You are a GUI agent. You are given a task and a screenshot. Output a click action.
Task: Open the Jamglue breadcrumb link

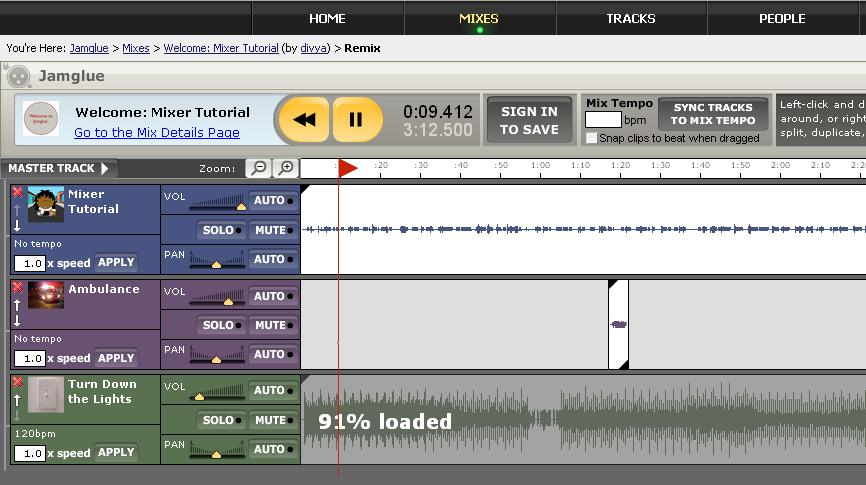pos(89,48)
